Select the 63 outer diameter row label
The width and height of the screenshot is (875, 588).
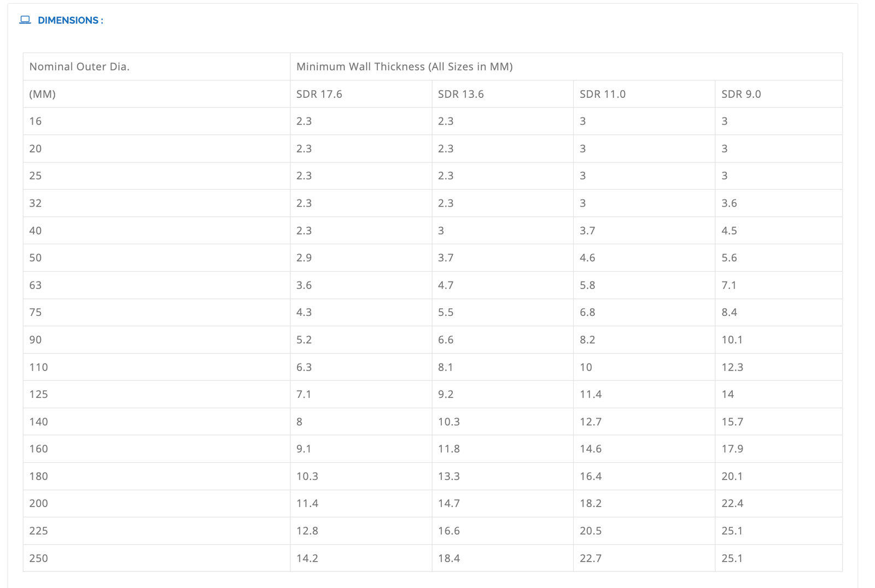pyautogui.click(x=36, y=285)
